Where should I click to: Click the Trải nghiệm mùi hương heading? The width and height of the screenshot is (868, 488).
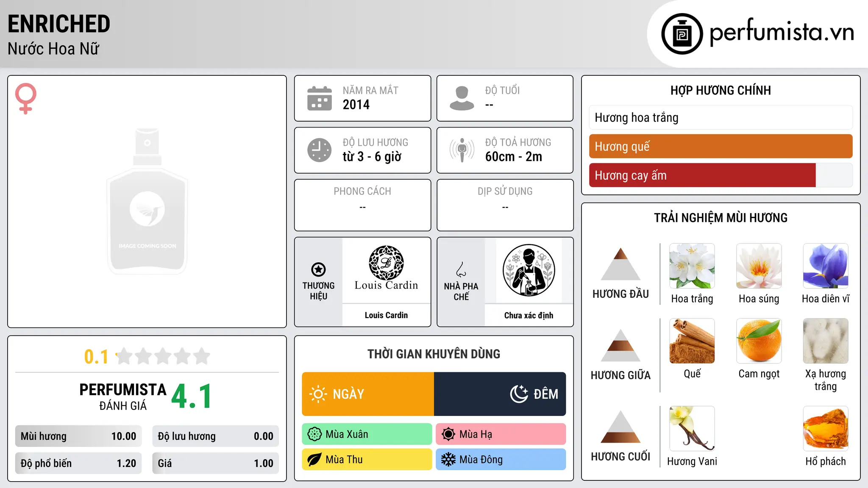(x=721, y=218)
